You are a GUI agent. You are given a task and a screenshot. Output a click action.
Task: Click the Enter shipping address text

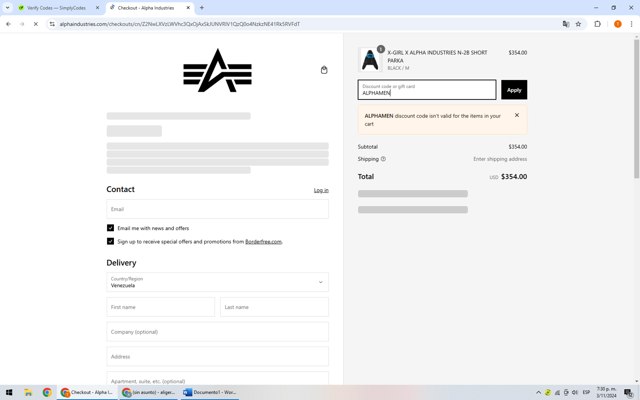tap(500, 159)
